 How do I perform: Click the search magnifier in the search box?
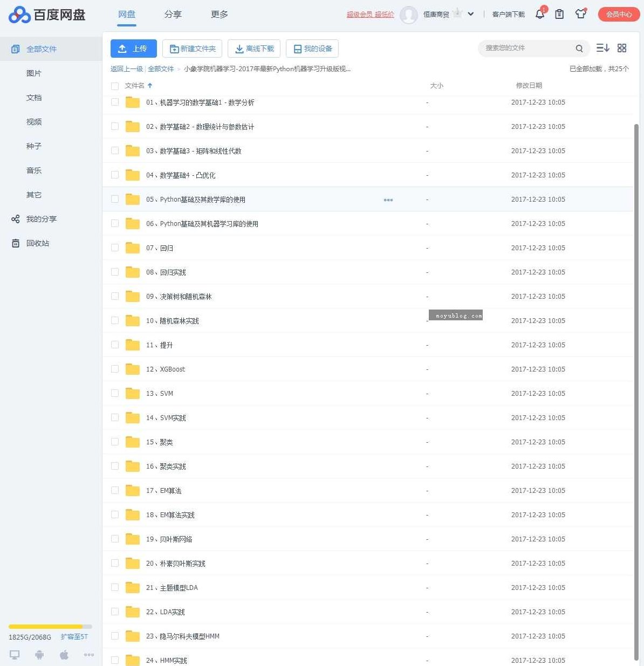(579, 48)
